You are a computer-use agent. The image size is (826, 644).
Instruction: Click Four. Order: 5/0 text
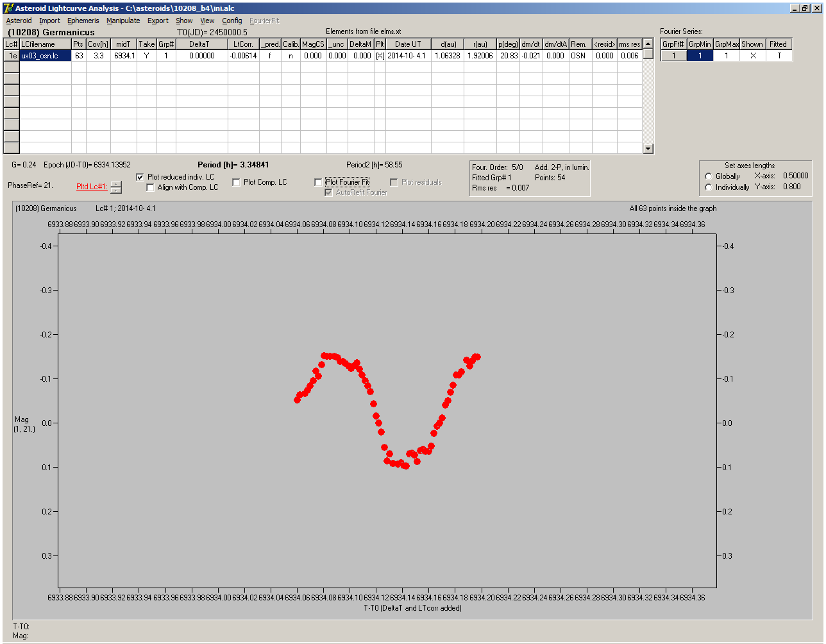point(498,167)
